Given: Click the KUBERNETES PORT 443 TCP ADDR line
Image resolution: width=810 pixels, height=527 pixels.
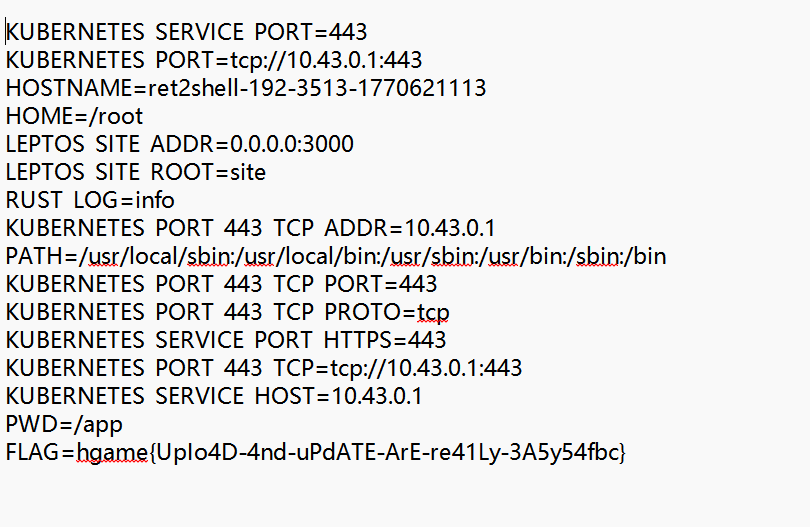Looking at the screenshot, I should [251, 228].
